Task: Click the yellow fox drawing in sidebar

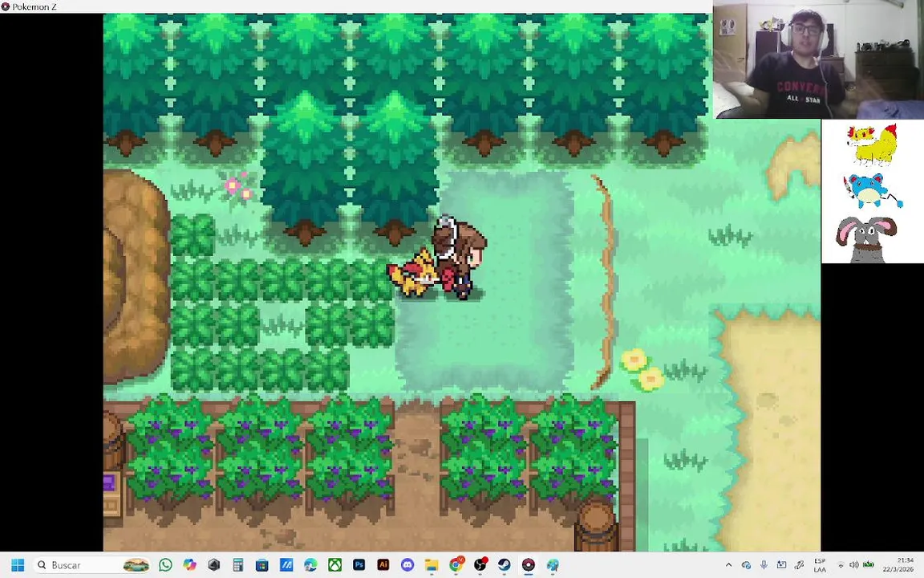Action: pyautogui.click(x=872, y=144)
